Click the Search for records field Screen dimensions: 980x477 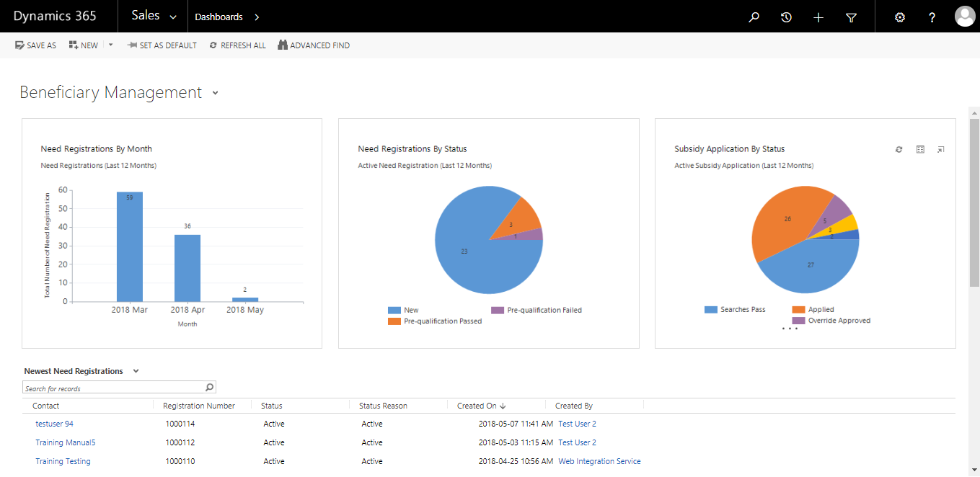[x=119, y=388]
